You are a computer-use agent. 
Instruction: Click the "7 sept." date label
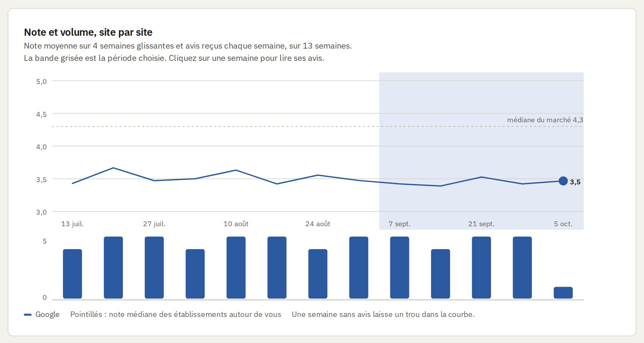pos(400,224)
